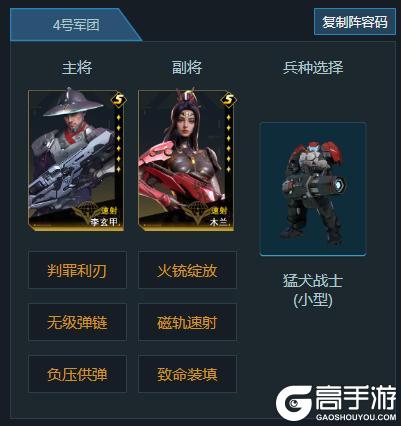Screen dimensions: 401x426
Task: Click the 复制阵容码 button
Action: click(355, 22)
